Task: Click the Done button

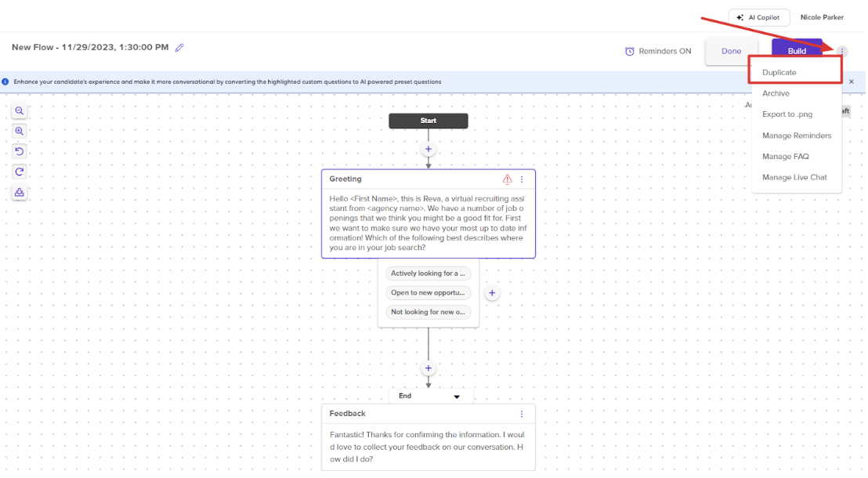Action: pos(731,51)
